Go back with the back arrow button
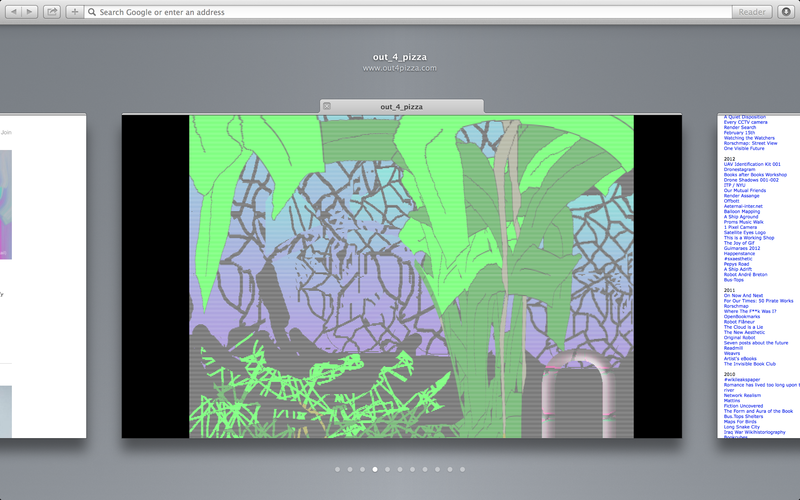800x500 pixels. pos(14,12)
